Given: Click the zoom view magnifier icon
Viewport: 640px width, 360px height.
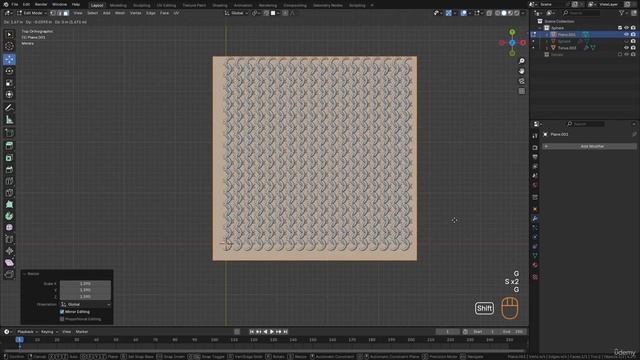Looking at the screenshot, I should (x=522, y=61).
